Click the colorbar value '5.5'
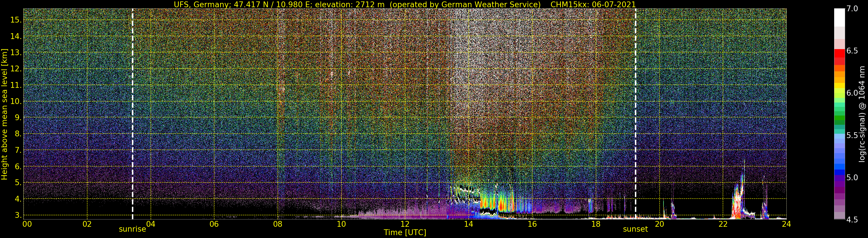Screen dimensions: 868x238 852,135
